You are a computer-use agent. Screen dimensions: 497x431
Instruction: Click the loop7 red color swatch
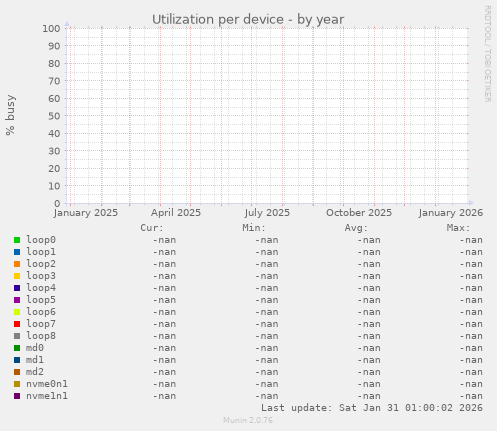(x=17, y=324)
